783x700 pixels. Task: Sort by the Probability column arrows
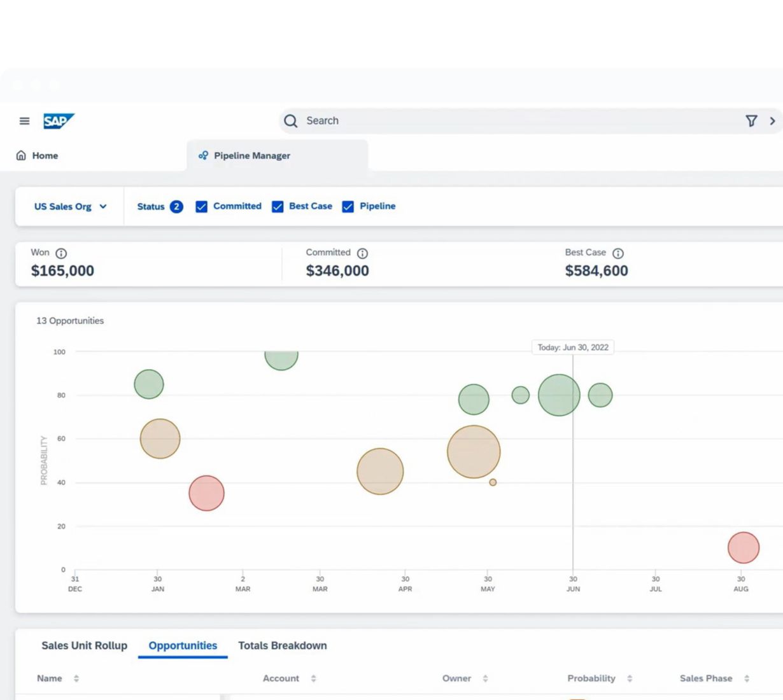(x=630, y=678)
